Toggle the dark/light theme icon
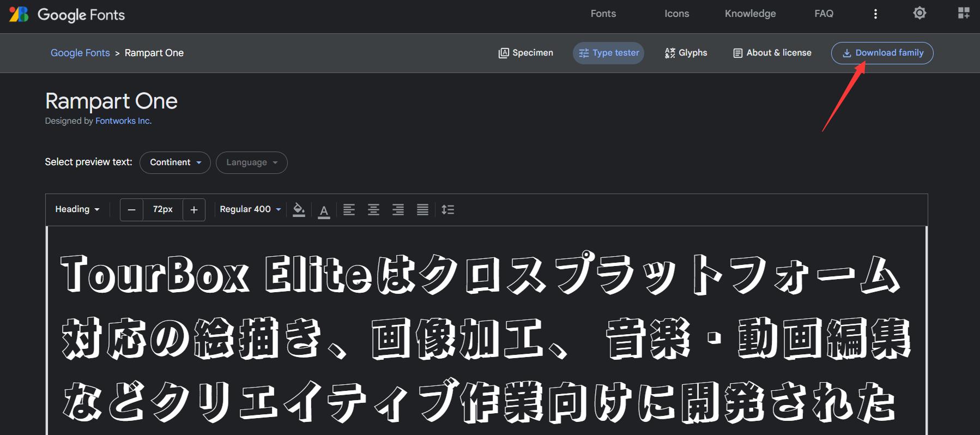 (x=919, y=13)
